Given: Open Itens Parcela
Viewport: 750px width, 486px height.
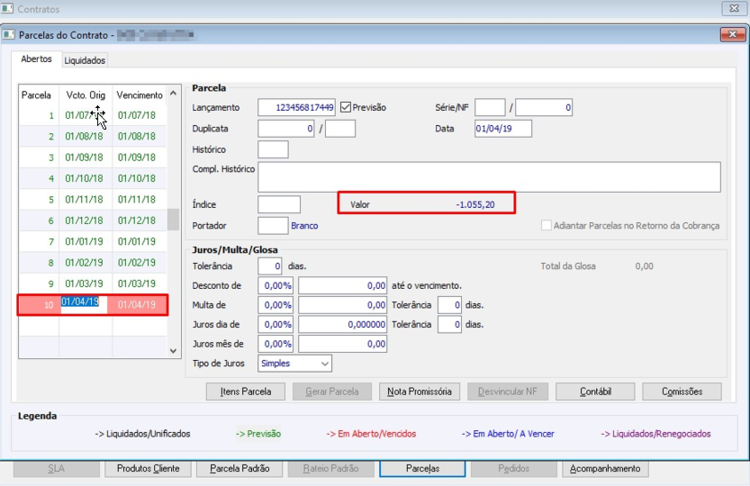Looking at the screenshot, I should coord(245,391).
